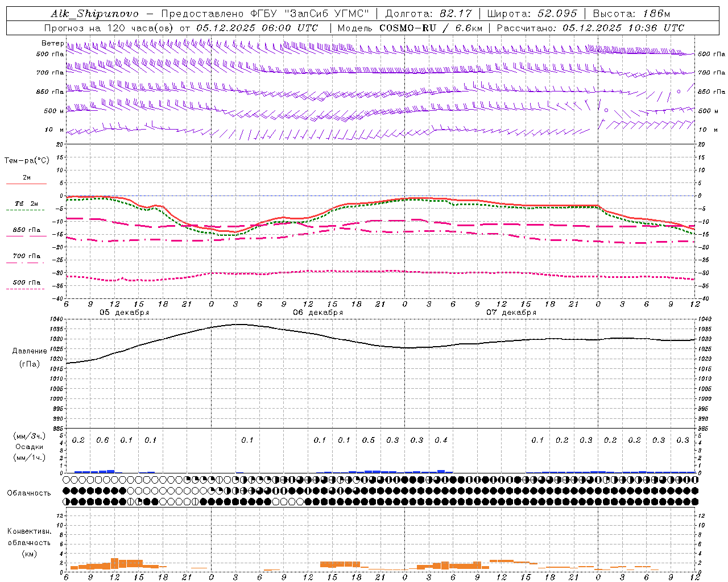Screen dimensions: 728x582
Task: Click the Облачность cloud cover label
Action: coord(29,493)
